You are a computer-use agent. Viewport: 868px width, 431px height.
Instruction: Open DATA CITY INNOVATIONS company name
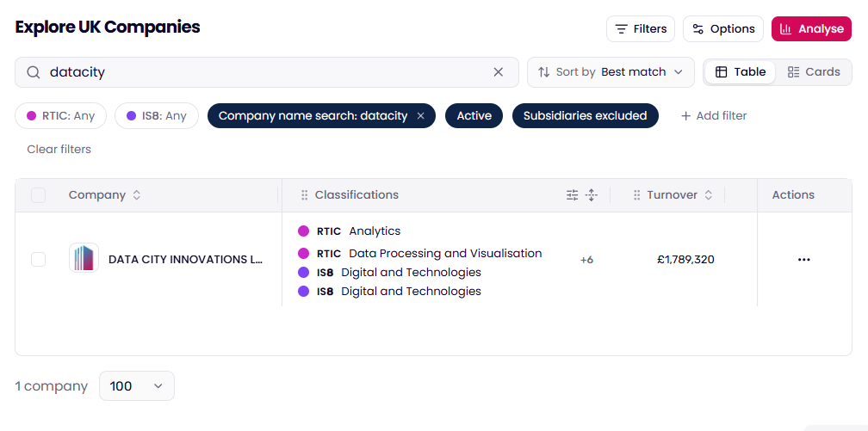tap(185, 260)
